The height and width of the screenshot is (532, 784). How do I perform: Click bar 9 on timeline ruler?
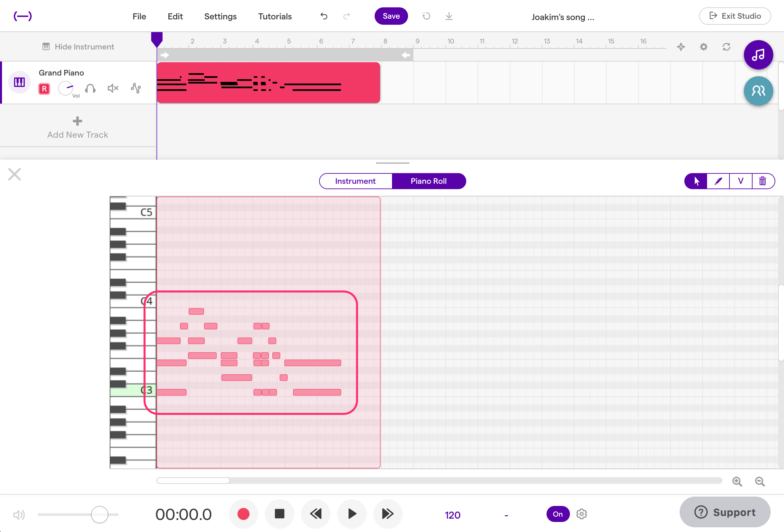click(417, 41)
